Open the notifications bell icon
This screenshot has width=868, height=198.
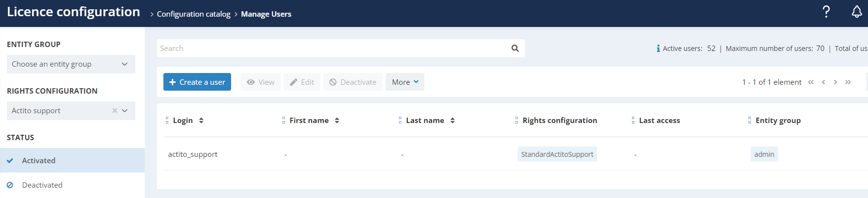click(857, 12)
